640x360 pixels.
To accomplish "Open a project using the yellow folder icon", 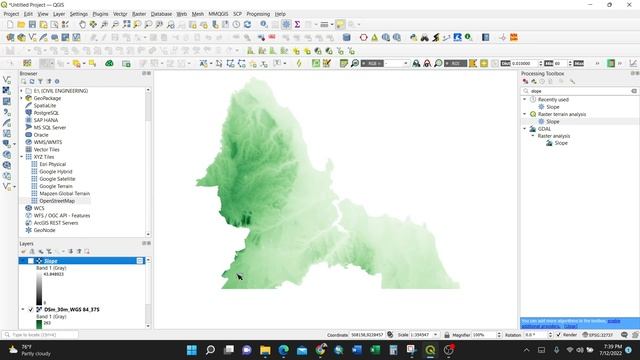I will 21,24.
